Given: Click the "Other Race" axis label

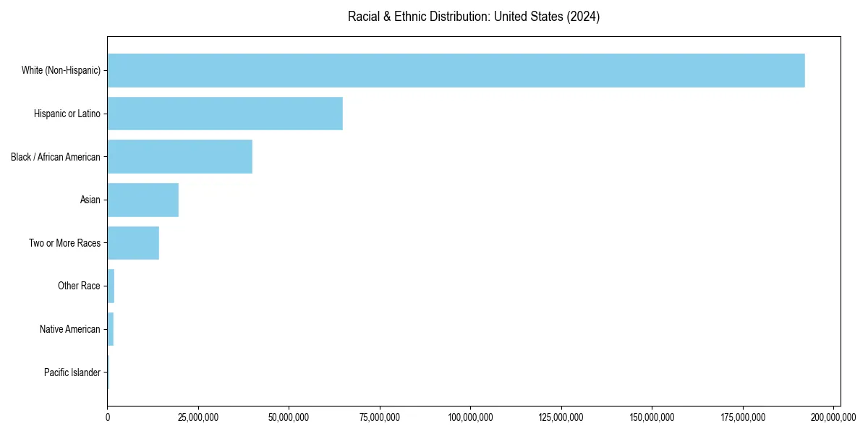Looking at the screenshot, I should (x=79, y=286).
